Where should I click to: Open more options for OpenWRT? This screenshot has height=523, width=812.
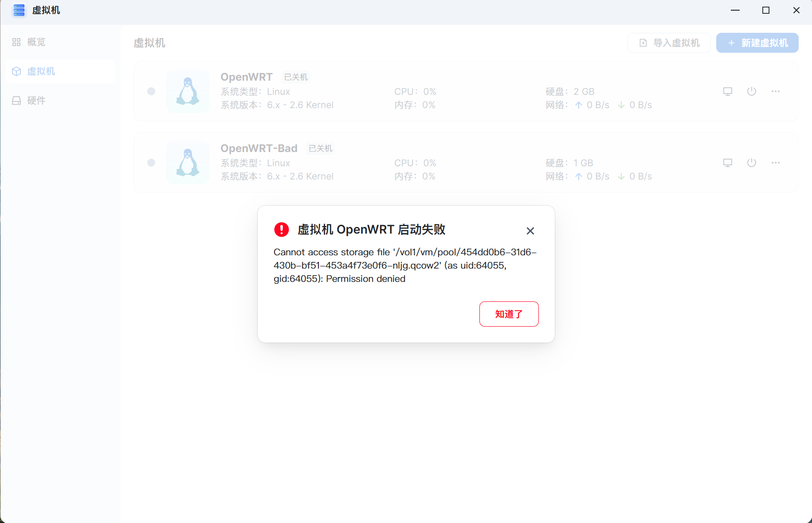[x=776, y=91]
